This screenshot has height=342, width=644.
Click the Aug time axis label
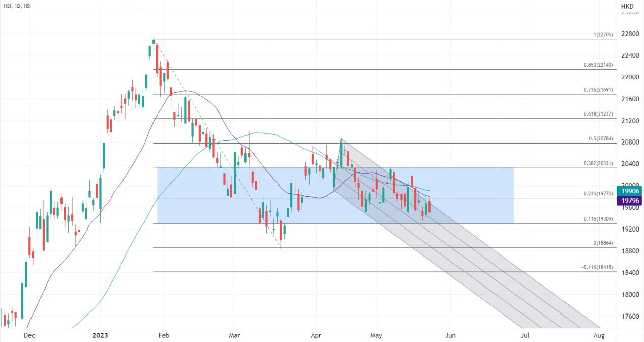coord(599,335)
